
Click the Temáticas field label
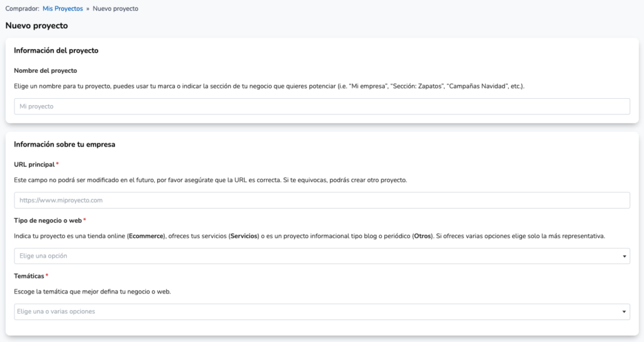coord(29,276)
